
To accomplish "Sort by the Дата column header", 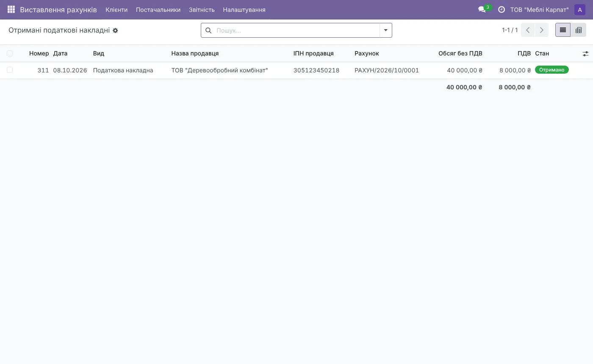I will (x=60, y=53).
